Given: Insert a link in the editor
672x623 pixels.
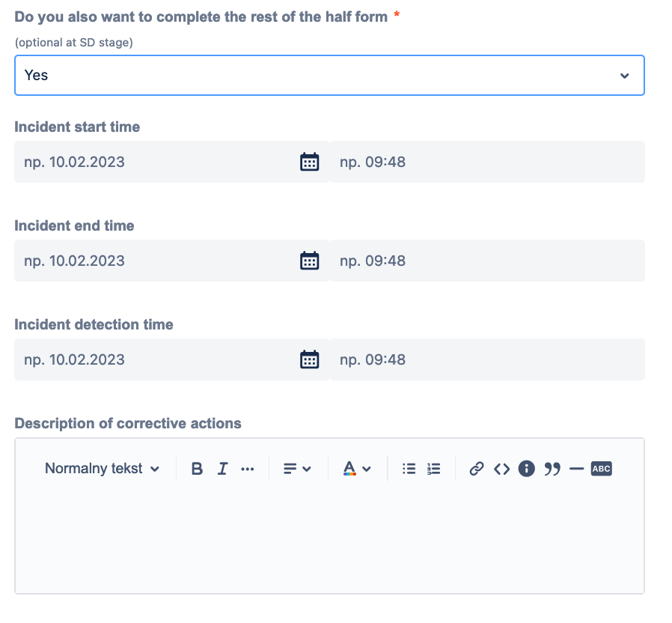Looking at the screenshot, I should [476, 469].
